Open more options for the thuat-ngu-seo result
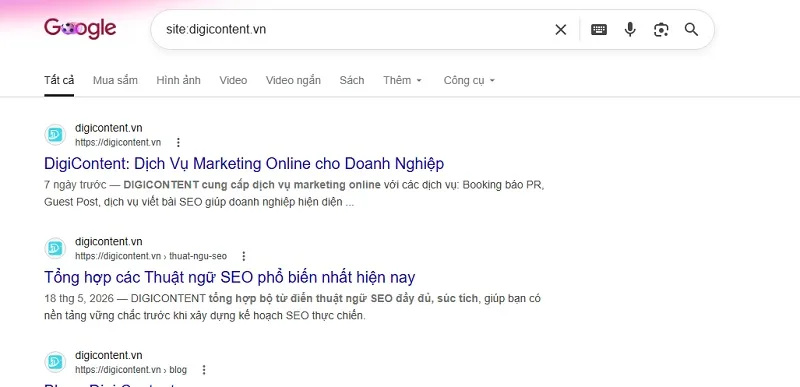Viewport: 800px width, 387px height. [x=244, y=256]
